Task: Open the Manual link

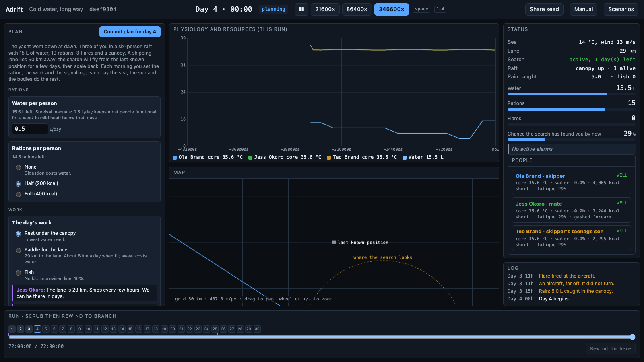Action: tap(584, 9)
